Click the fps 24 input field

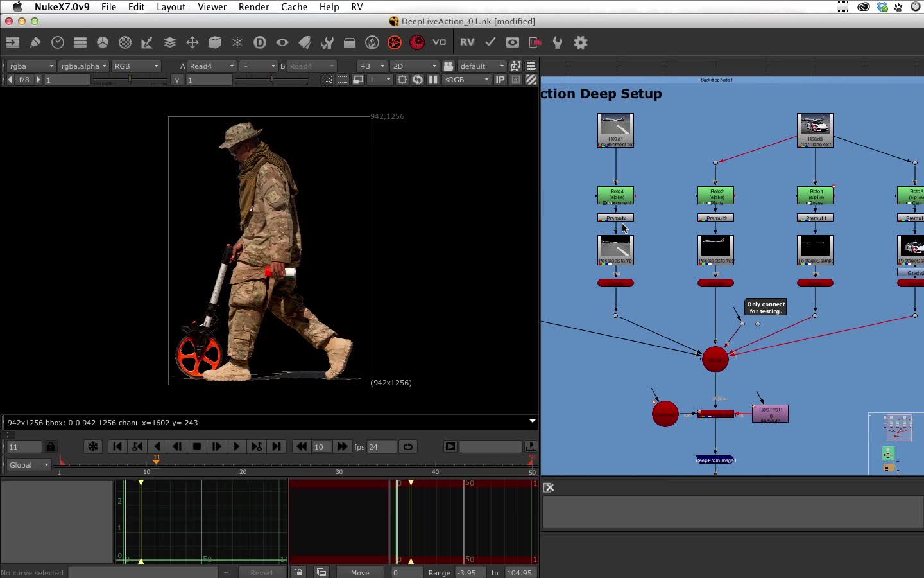pos(382,446)
